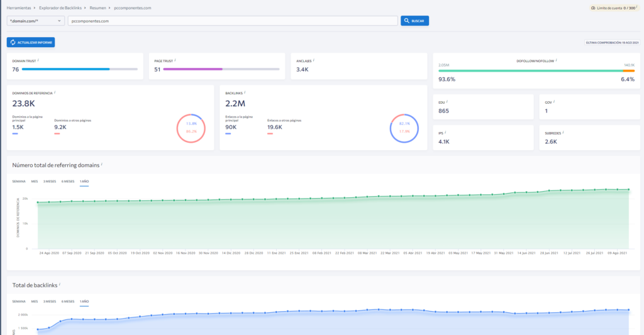This screenshot has height=335, width=644.
Task: Select 1 Año on Total de backlinks chart
Action: [x=84, y=301]
